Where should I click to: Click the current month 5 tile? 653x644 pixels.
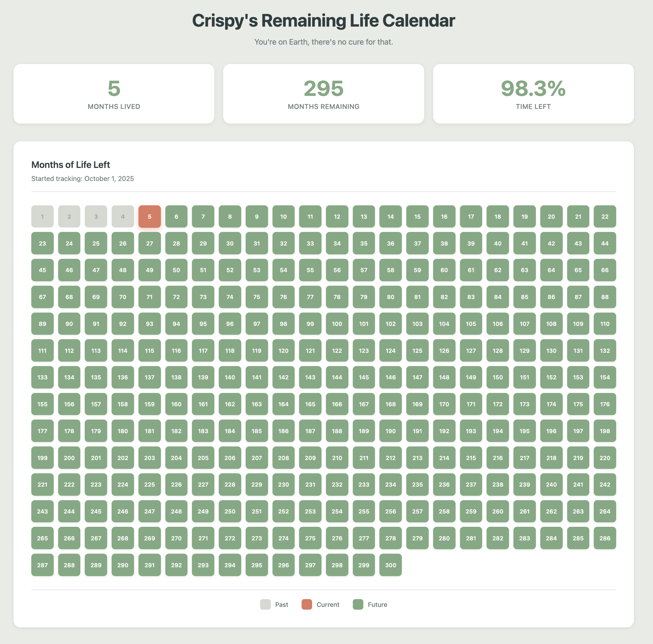pos(149,216)
